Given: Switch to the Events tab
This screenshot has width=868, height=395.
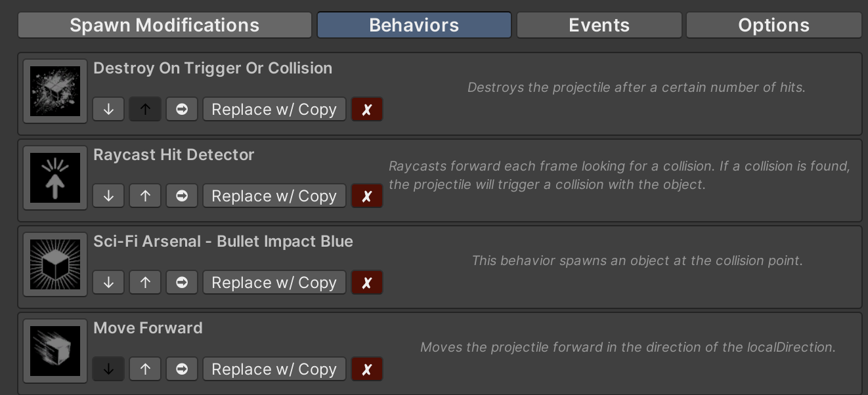Looking at the screenshot, I should 599,26.
